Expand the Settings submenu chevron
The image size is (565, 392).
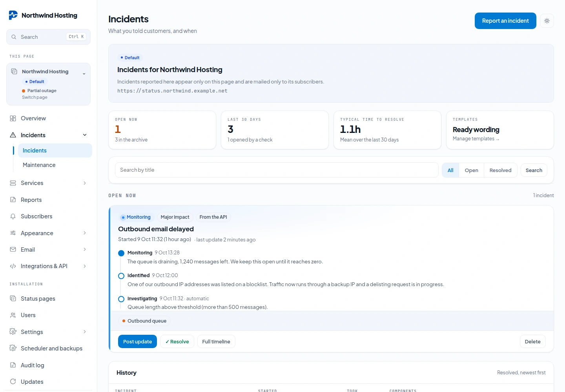(x=85, y=332)
